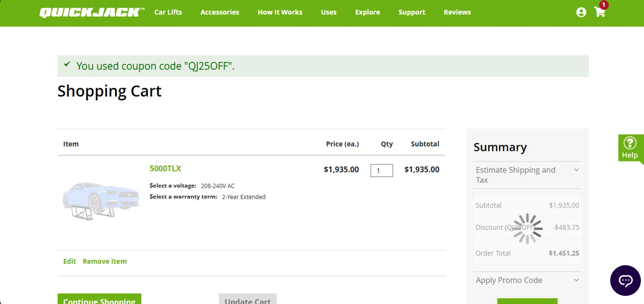This screenshot has width=644, height=304.
Task: Open the 5000TLX product link
Action: click(x=165, y=169)
